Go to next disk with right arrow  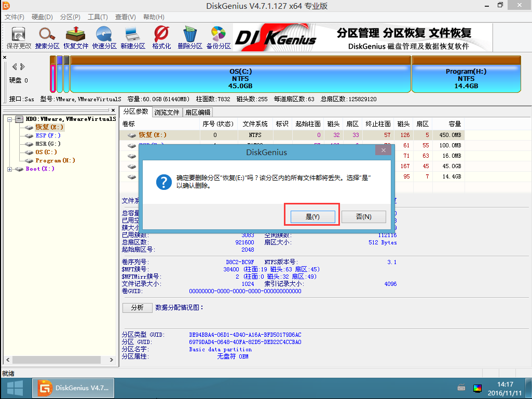pos(22,66)
